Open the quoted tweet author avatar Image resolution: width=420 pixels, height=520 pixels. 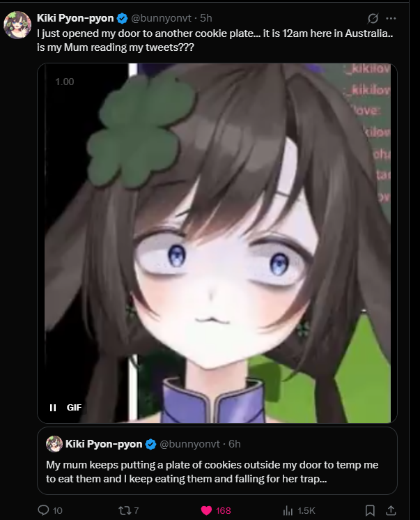(x=54, y=444)
